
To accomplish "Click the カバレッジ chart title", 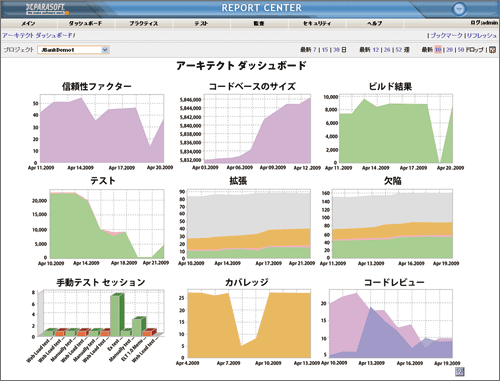I will (x=247, y=282).
